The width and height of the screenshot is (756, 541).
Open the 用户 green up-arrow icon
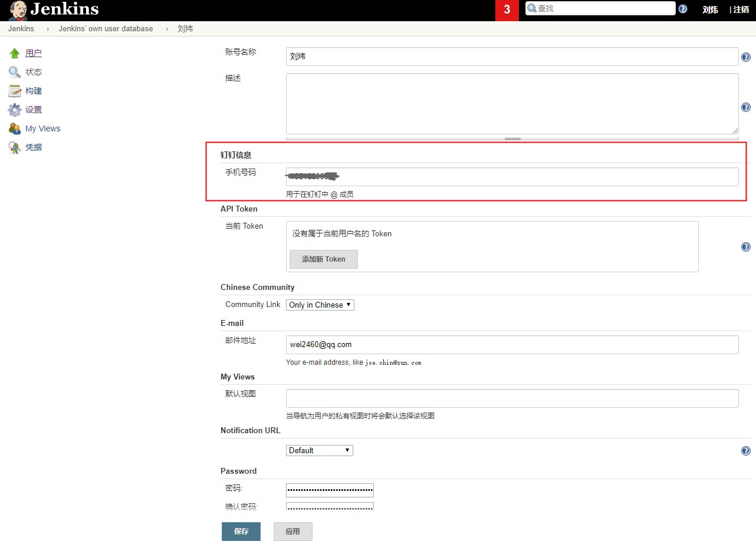pos(15,54)
